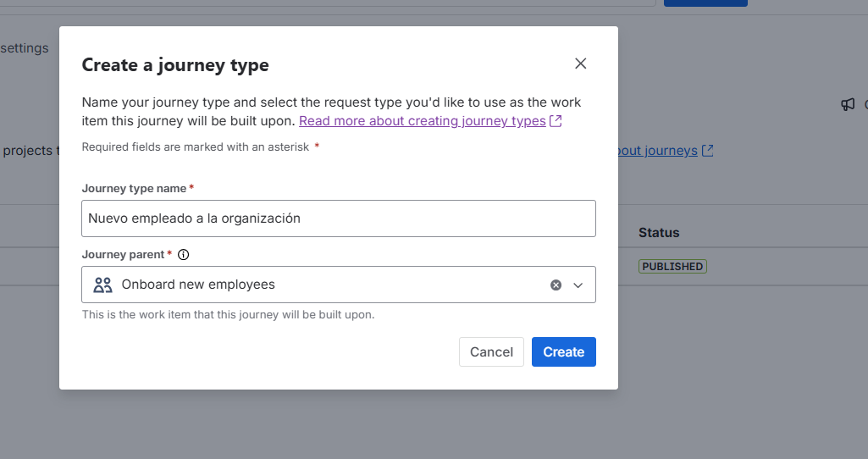Click the Status column header
868x459 pixels.
(x=659, y=232)
